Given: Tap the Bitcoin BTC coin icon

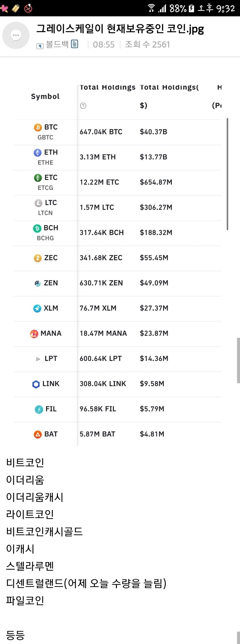Looking at the screenshot, I should 38,127.
